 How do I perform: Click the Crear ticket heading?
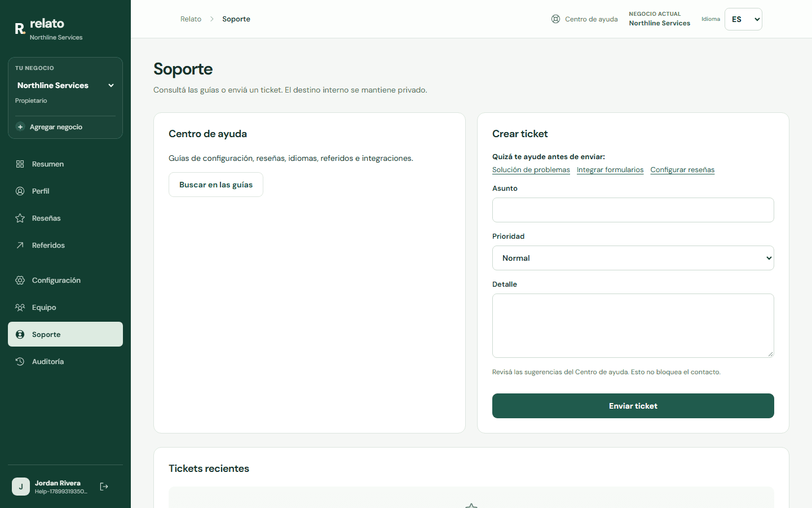coord(520,134)
